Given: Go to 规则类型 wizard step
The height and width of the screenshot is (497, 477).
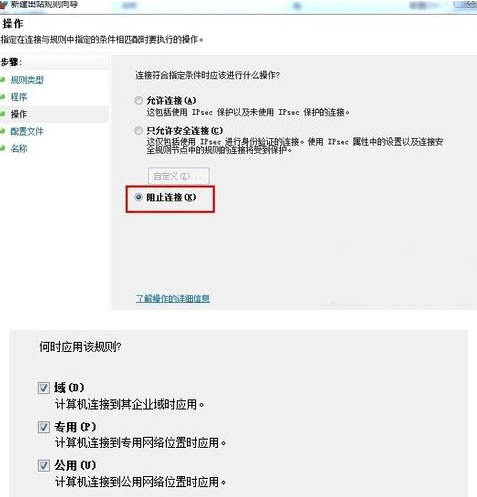Looking at the screenshot, I should click(x=27, y=80).
